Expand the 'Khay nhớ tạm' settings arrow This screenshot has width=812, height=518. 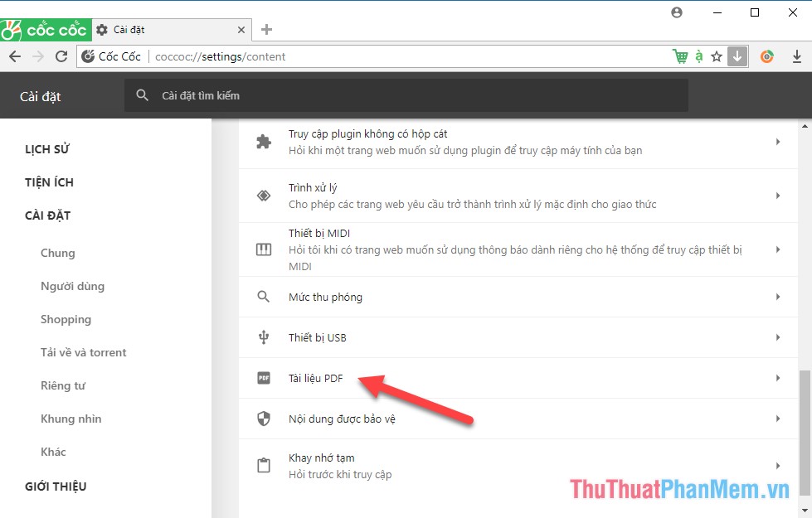point(778,466)
